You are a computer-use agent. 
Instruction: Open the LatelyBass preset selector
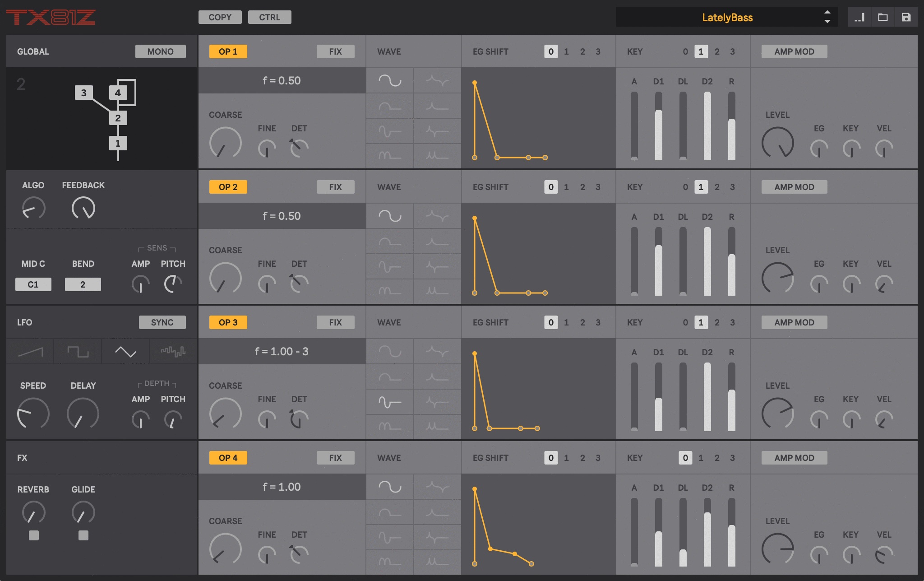click(727, 17)
